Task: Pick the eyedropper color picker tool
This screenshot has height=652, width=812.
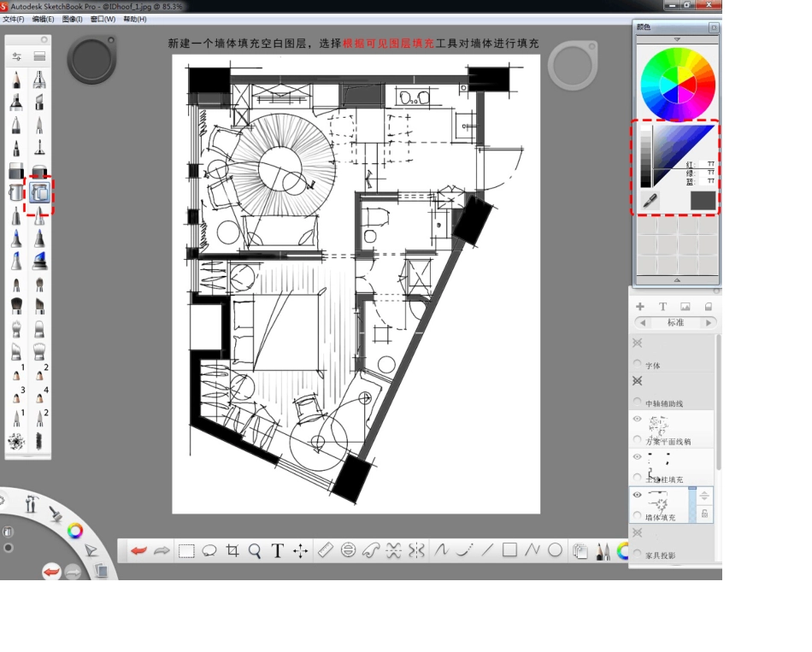Action: pos(650,201)
